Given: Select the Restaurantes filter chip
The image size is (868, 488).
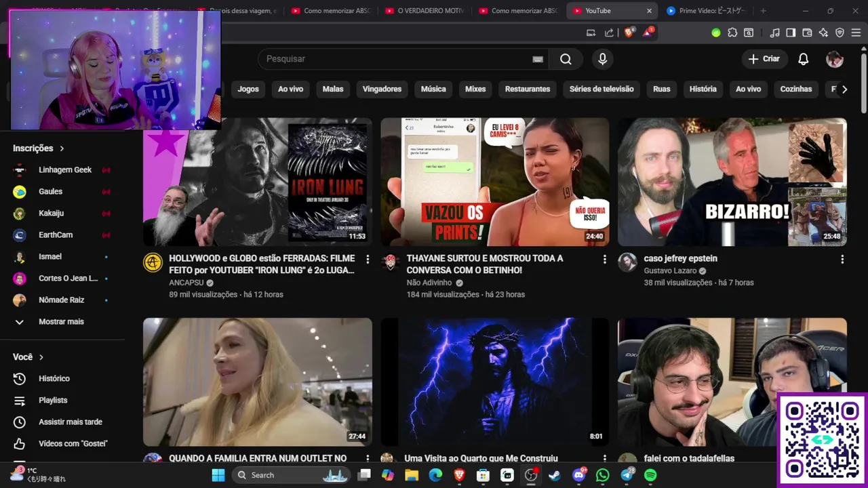Looking at the screenshot, I should (x=528, y=89).
